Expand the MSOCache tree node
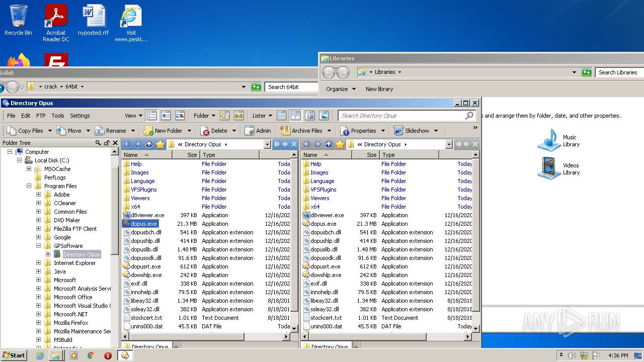The image size is (644, 362). pyautogui.click(x=29, y=169)
